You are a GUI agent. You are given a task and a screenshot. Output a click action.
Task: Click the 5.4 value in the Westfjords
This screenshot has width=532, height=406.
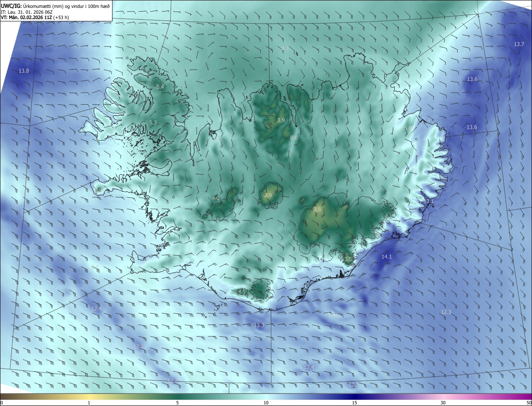coord(160,87)
